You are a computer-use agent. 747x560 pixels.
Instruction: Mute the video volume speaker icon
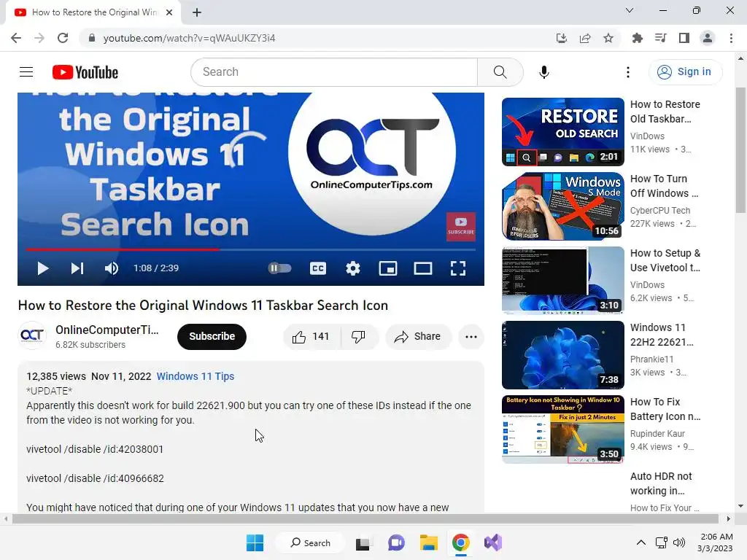[x=112, y=268]
